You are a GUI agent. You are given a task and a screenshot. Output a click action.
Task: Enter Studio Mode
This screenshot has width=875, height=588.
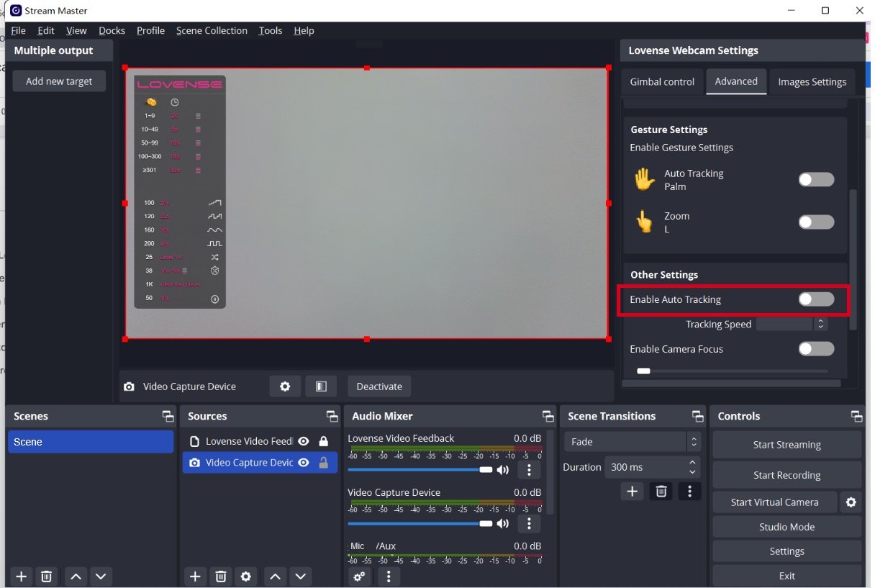pos(786,527)
